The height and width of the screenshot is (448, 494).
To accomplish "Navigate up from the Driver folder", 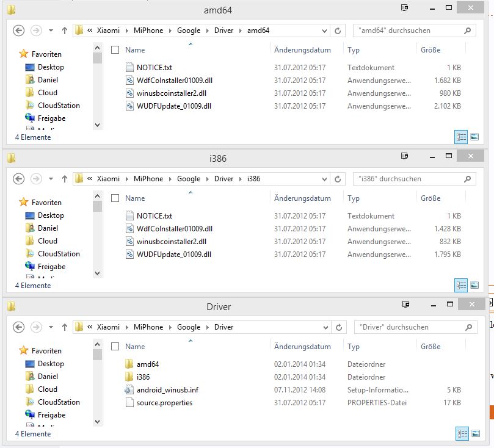I will pos(65,327).
